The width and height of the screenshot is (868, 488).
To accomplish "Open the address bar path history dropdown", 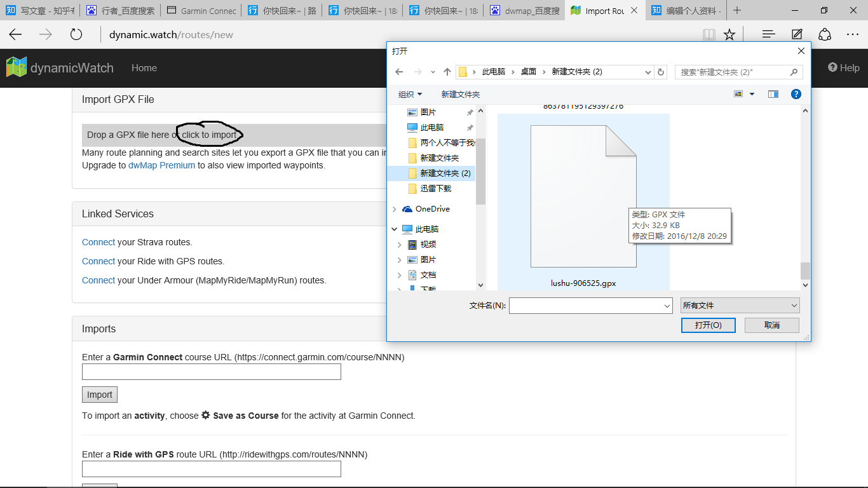I will coord(648,72).
